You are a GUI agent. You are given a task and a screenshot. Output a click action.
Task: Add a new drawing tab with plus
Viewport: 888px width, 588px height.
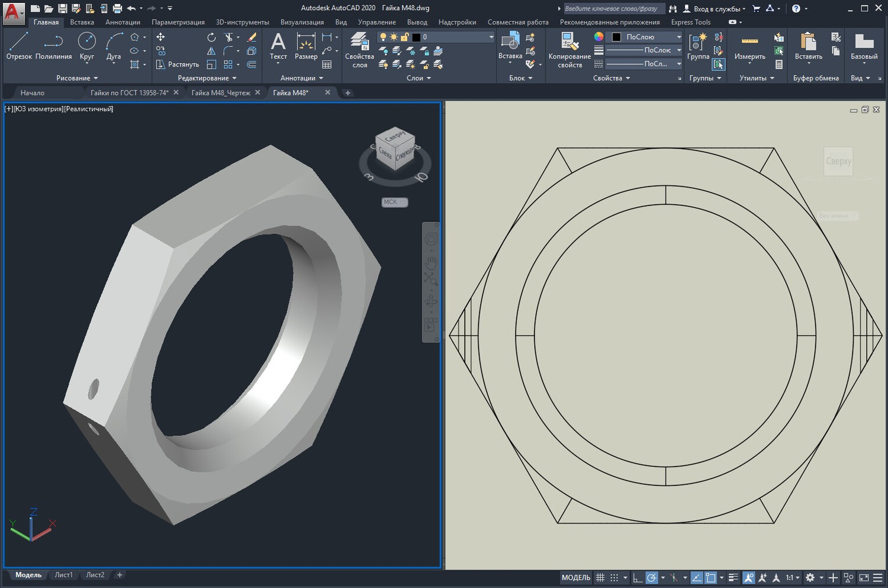(x=348, y=93)
